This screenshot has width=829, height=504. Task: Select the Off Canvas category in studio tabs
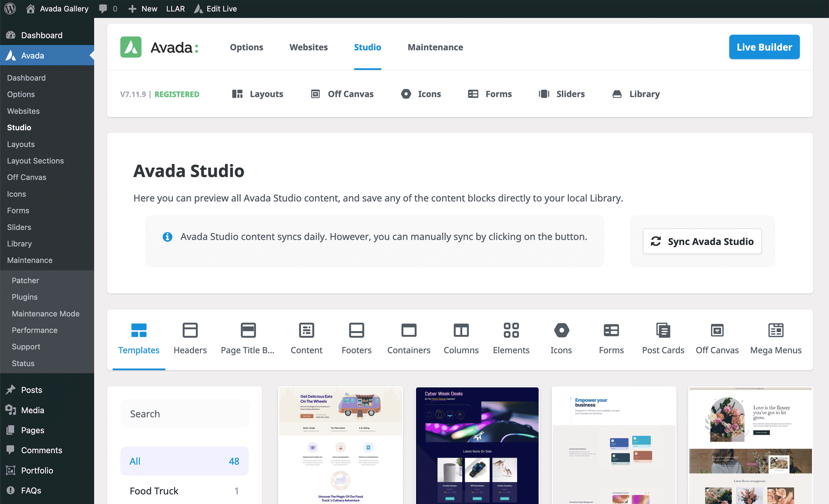tap(717, 339)
